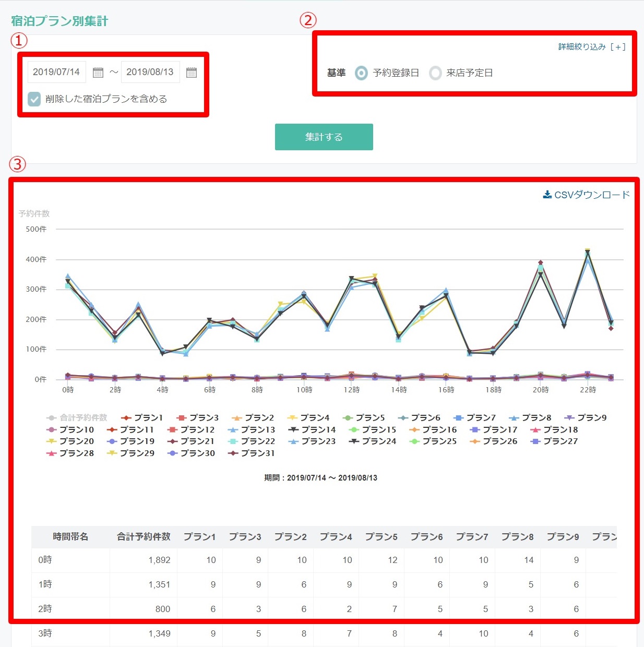
Task: Toggle プラン24 legend entry
Action: [x=373, y=441]
